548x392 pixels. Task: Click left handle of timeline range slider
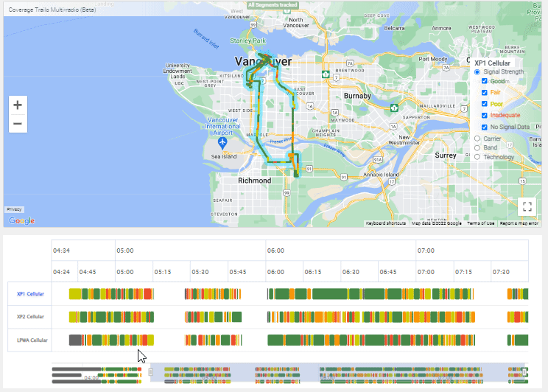(151, 372)
